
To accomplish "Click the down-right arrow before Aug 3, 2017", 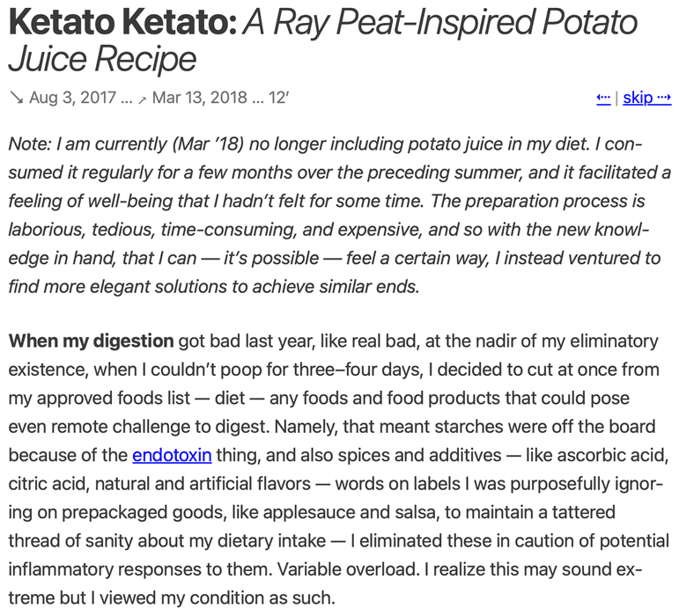I will pos(16,98).
